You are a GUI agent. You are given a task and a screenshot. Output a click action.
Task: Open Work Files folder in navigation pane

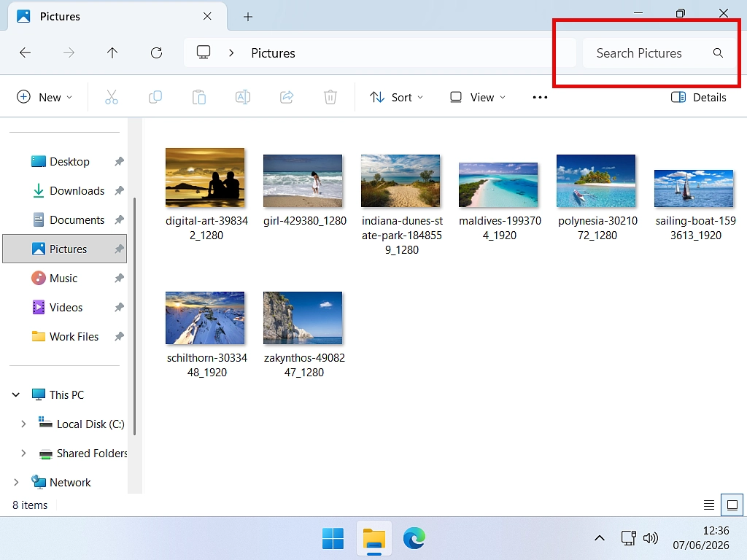click(65, 337)
